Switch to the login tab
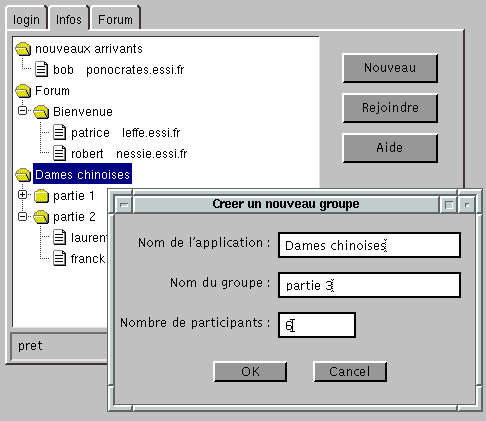486x421 pixels. [x=26, y=19]
